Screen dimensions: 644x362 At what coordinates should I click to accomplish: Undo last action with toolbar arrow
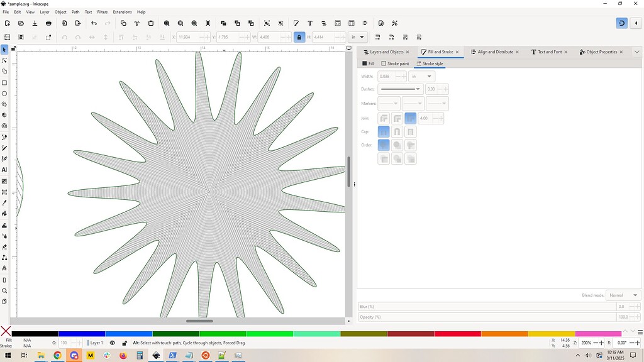[94, 23]
